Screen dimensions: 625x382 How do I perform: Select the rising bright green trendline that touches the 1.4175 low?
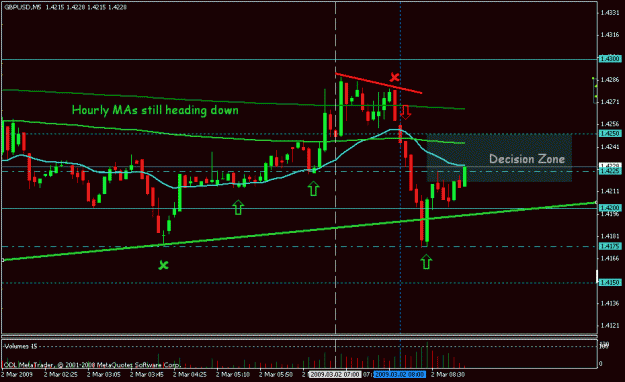[299, 232]
